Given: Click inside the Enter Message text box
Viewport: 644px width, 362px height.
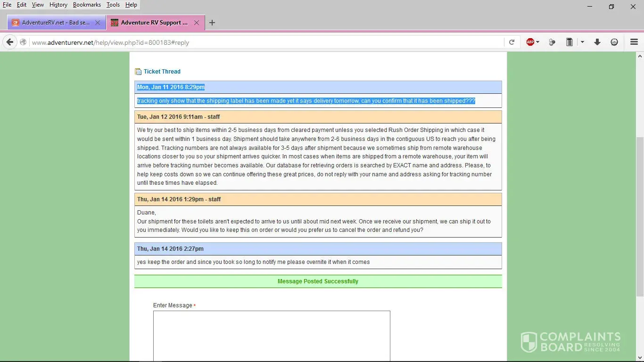Looking at the screenshot, I should click(x=272, y=335).
